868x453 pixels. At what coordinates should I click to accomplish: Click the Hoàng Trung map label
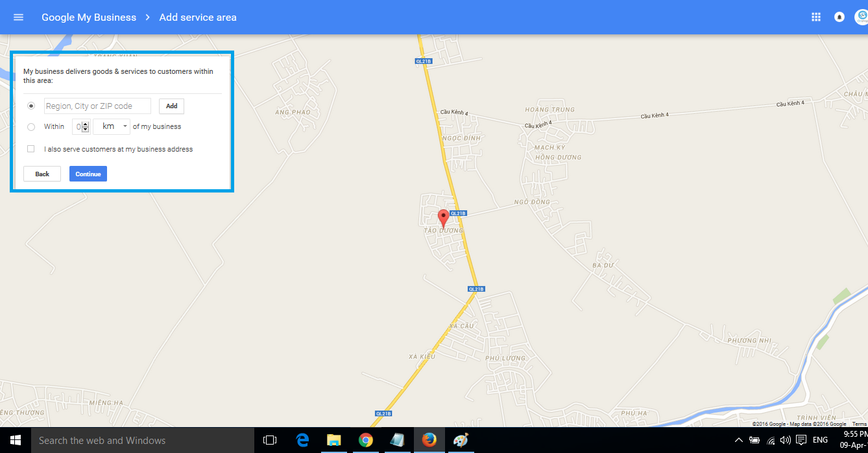(x=550, y=110)
